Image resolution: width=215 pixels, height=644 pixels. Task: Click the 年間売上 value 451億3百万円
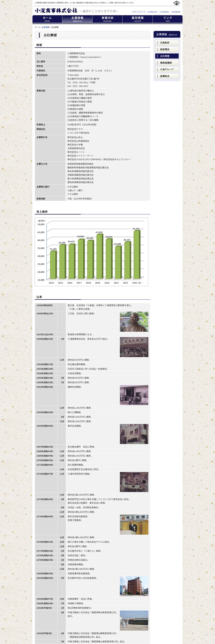pos(82,125)
